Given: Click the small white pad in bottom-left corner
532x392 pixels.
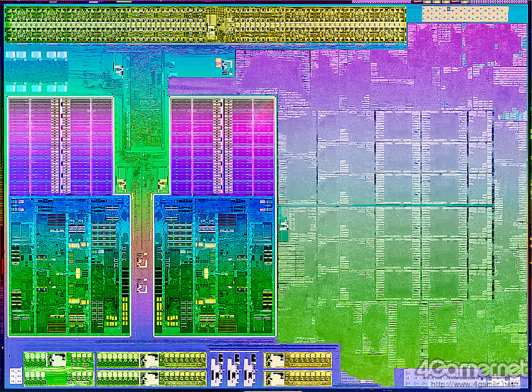Looking at the screenshot, I should pyautogui.click(x=16, y=375).
